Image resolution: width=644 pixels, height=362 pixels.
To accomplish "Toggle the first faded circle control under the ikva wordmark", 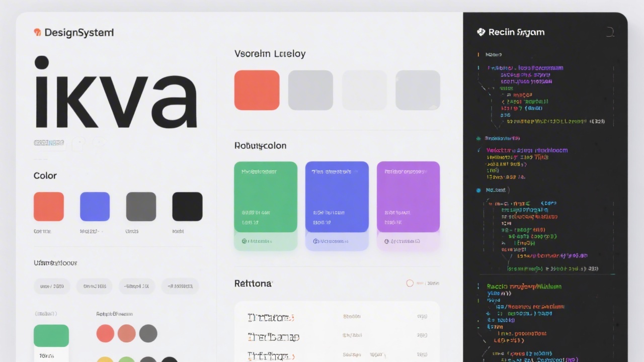I will pos(78,143).
